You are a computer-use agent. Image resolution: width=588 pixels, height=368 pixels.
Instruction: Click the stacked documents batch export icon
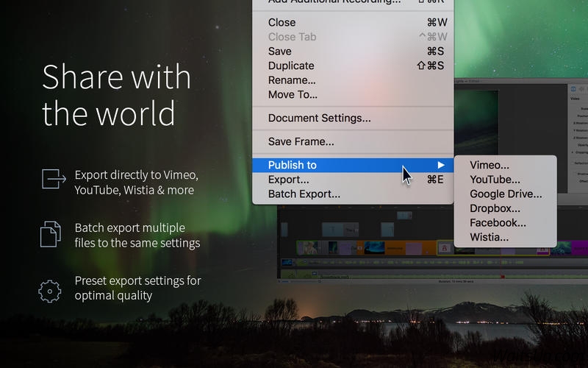[51, 234]
